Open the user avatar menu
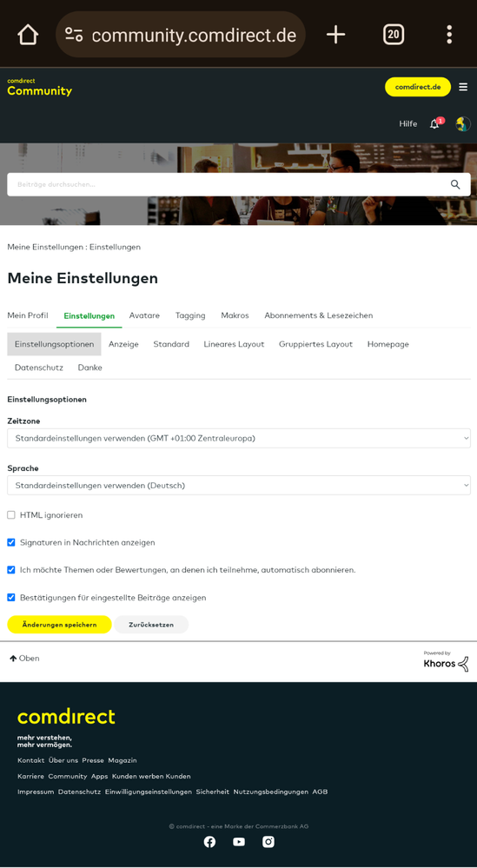The image size is (477, 868). coord(462,124)
